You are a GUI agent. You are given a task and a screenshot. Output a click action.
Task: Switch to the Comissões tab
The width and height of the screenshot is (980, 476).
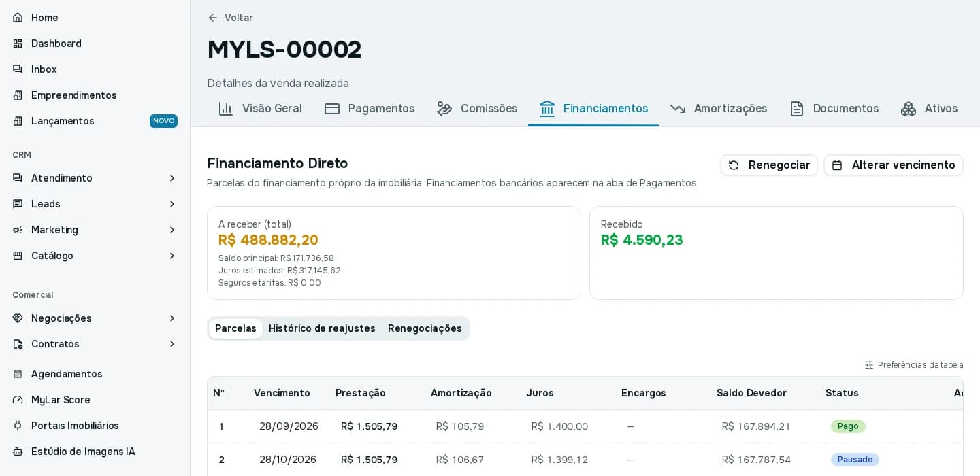[477, 109]
